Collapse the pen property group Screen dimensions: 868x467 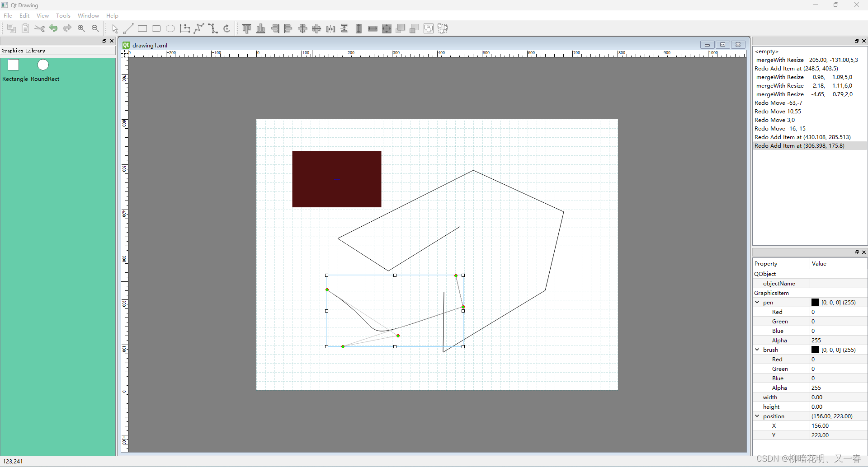pyautogui.click(x=757, y=302)
